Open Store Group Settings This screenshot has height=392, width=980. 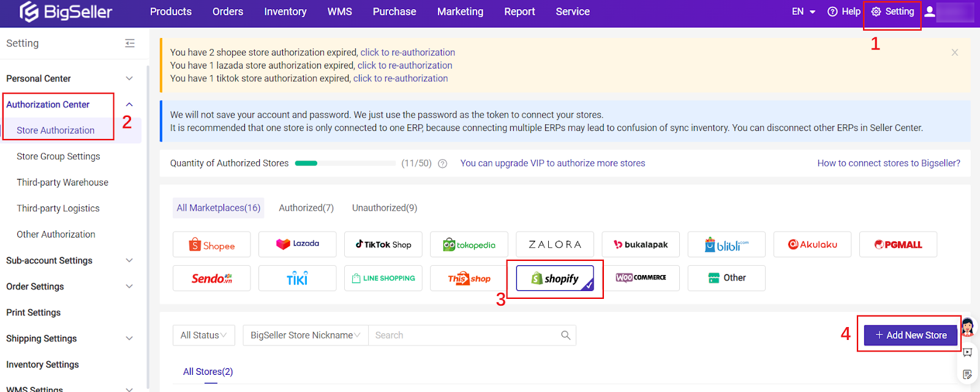point(58,157)
